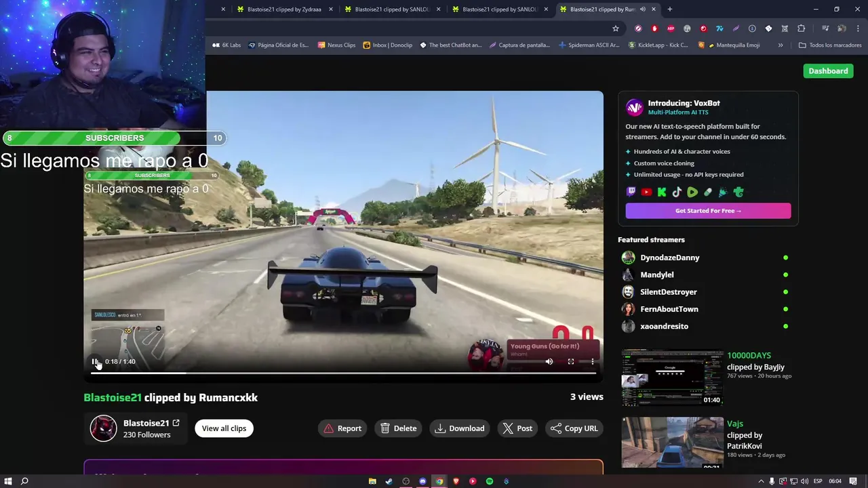Click the 7TV extension icon

tap(719, 28)
